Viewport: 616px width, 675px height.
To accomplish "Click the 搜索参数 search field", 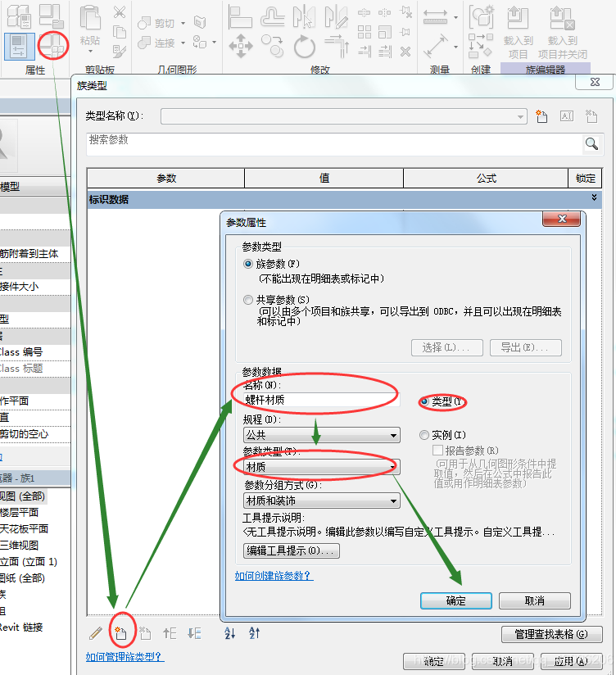I will [334, 144].
